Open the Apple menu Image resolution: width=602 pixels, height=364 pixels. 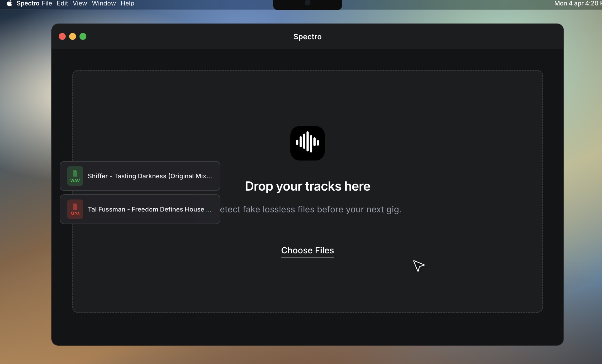[9, 3]
